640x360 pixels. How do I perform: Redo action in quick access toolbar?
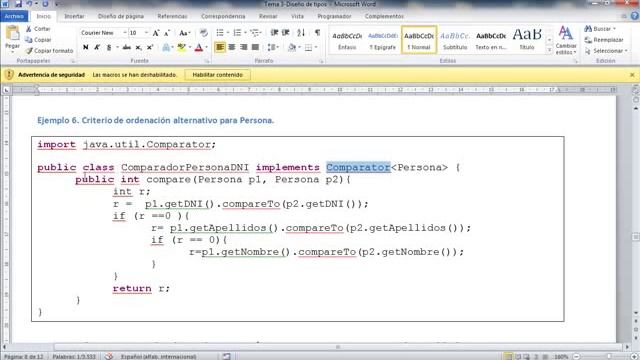click(45, 4)
